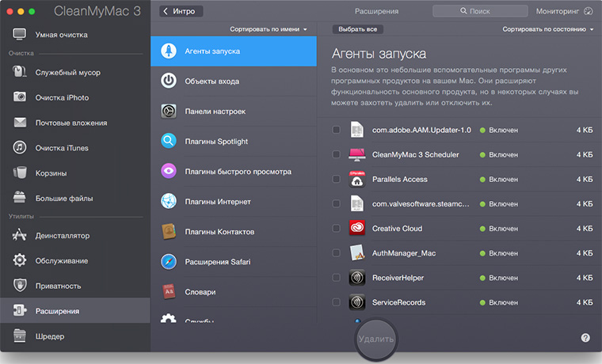The height and width of the screenshot is (364, 602).
Task: Click the Агенты запуска rocket icon
Action: (x=169, y=51)
